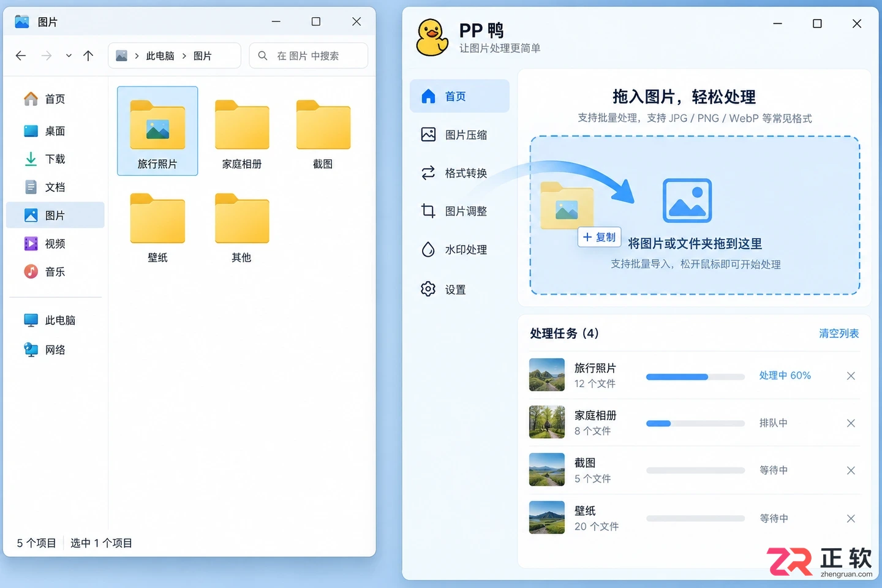Open 桌面 in explorer navigation pane
This screenshot has height=588, width=882.
tap(55, 131)
